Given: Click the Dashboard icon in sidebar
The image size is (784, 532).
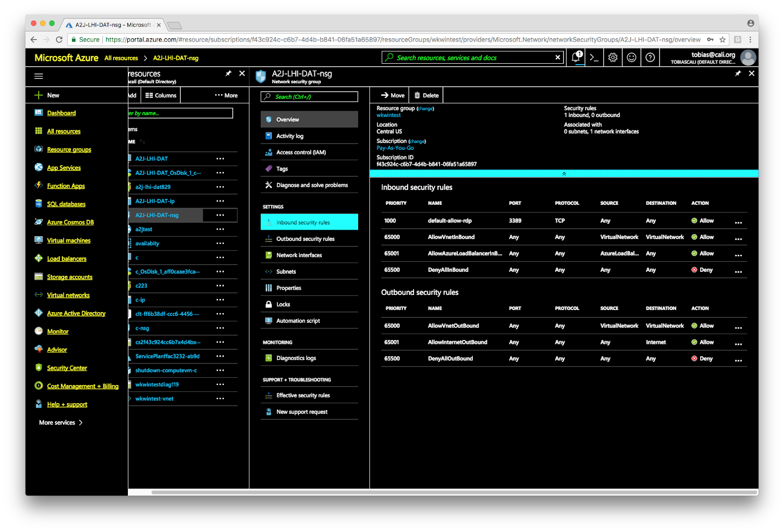Looking at the screenshot, I should (x=39, y=113).
